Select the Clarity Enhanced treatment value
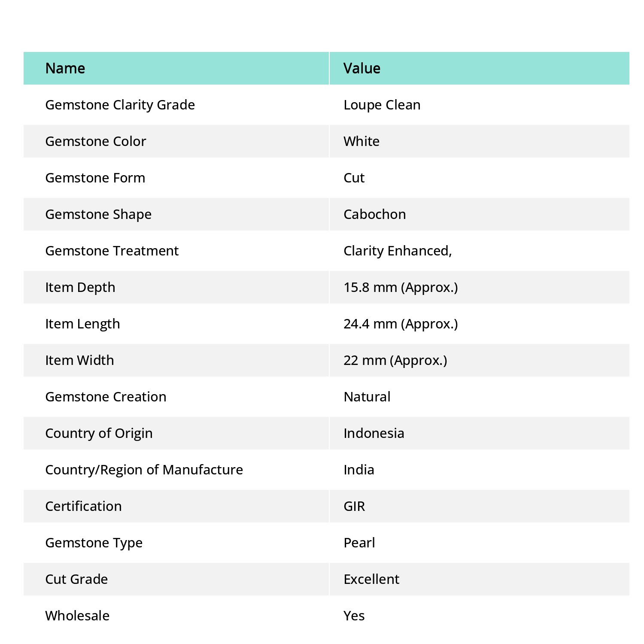 pyautogui.click(x=398, y=251)
